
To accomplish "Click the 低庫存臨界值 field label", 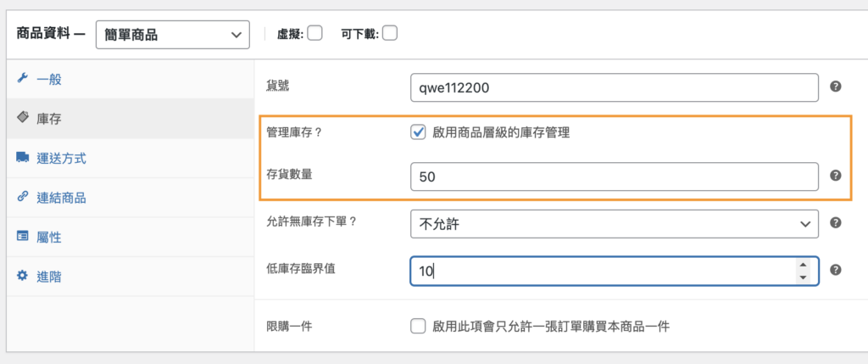I will pos(301,269).
